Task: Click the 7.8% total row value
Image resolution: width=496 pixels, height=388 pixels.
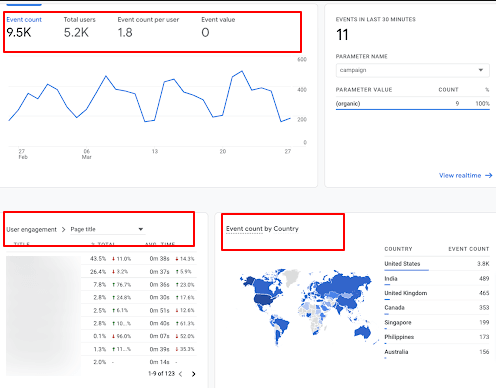Action: point(100,285)
